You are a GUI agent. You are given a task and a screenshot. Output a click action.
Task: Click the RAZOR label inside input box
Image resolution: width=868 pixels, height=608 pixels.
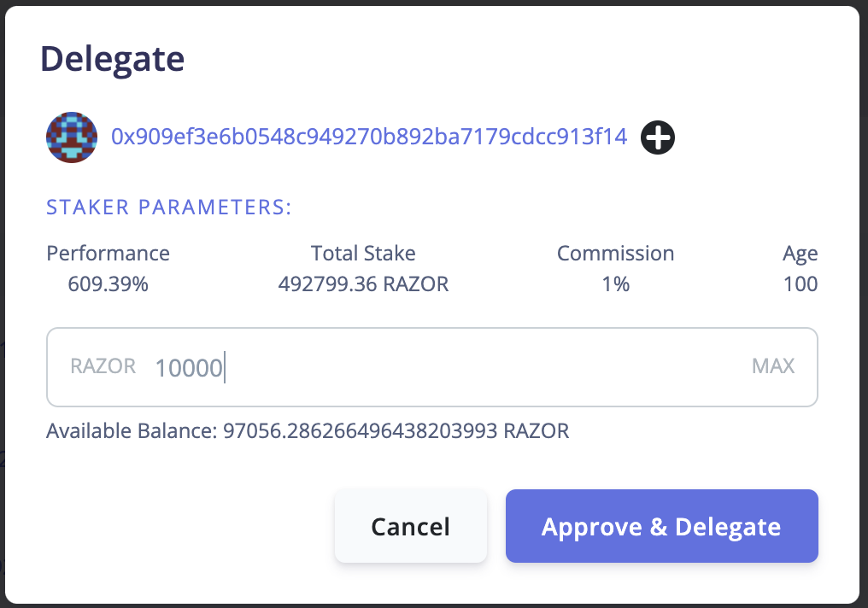[x=103, y=366]
